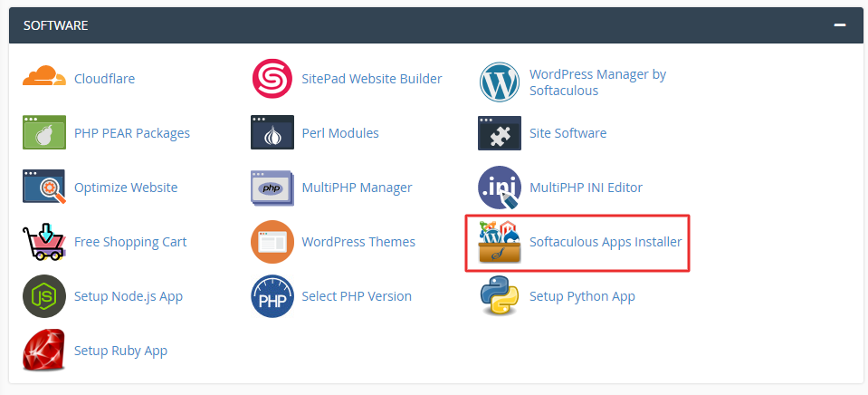Screen dimensions: 868x395
Task: Go to SitePad Website Builder link
Action: pyautogui.click(x=371, y=79)
